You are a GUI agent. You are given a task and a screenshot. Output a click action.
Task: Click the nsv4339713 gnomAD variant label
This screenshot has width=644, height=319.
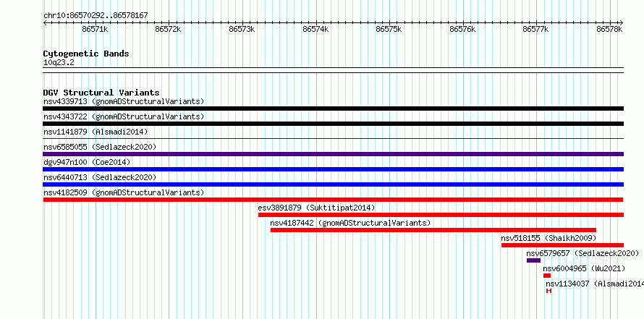124,101
